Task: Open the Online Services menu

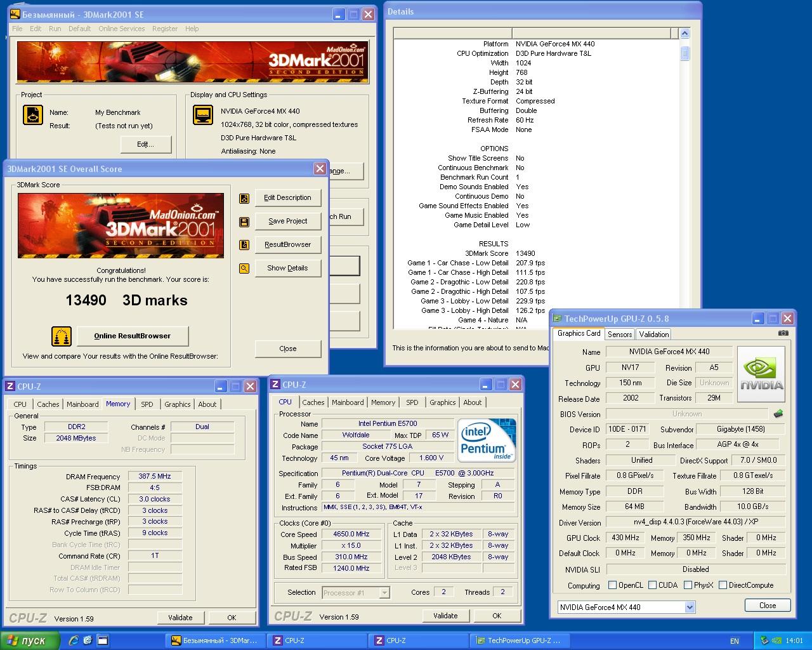Action: (122, 29)
